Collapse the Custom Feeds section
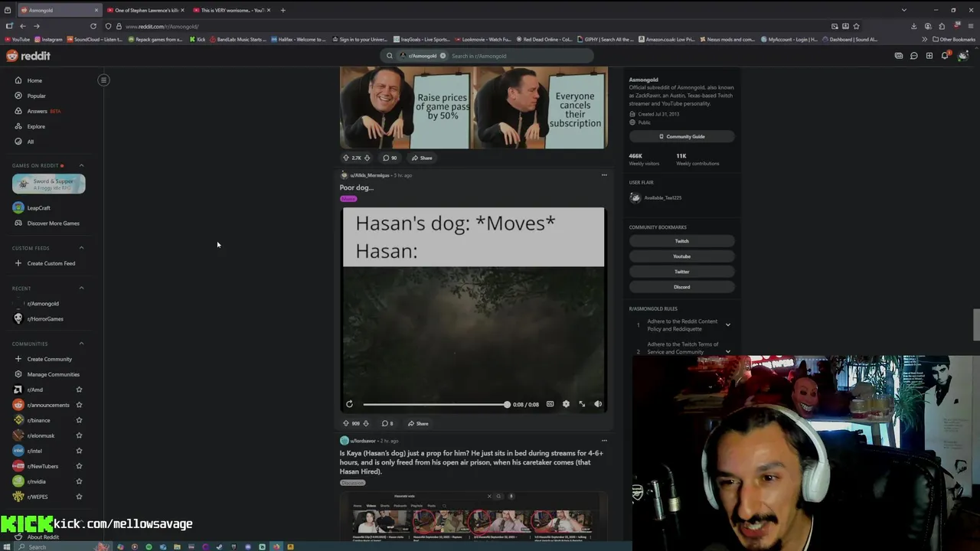 [x=81, y=248]
